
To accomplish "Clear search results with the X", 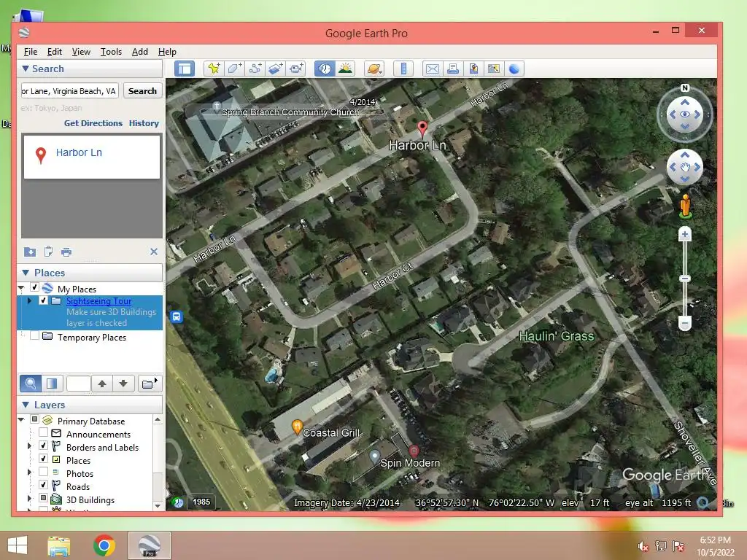I will [x=154, y=252].
